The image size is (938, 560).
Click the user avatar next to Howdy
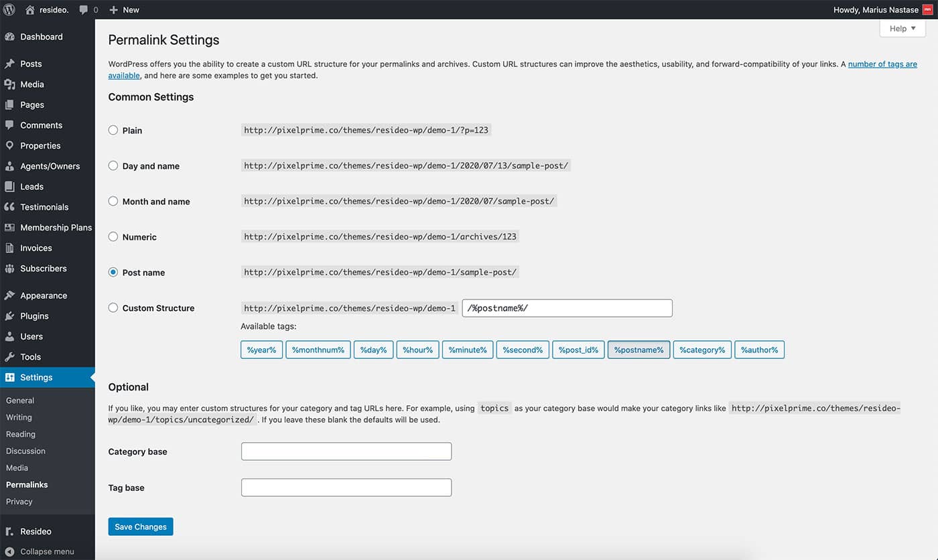[927, 10]
